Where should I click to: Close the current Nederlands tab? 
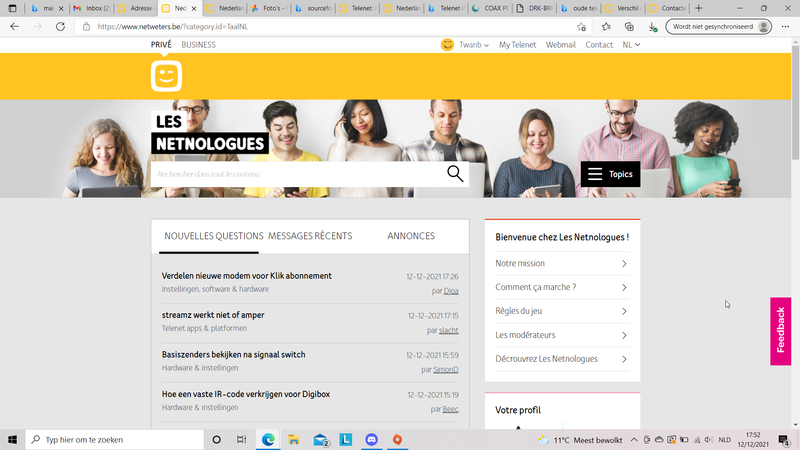194,8
